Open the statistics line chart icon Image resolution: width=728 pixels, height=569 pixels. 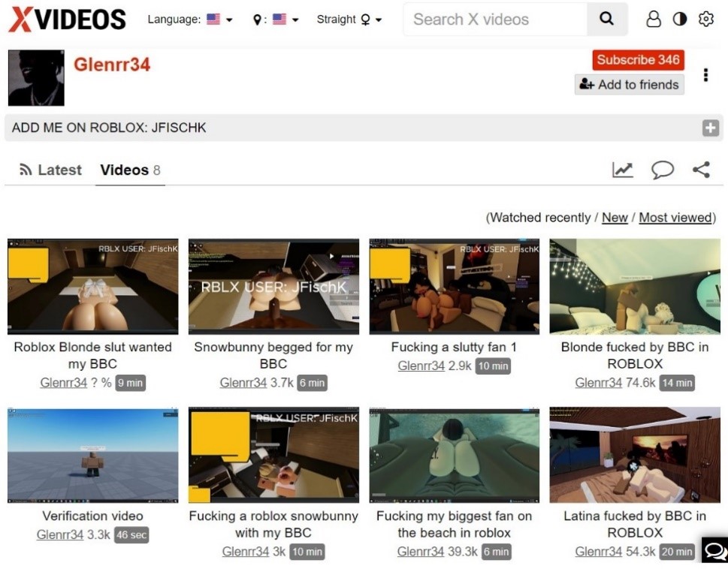tap(623, 170)
